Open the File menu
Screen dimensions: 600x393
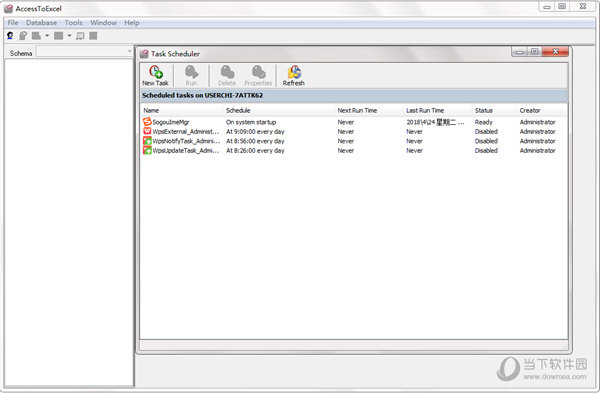pos(13,23)
